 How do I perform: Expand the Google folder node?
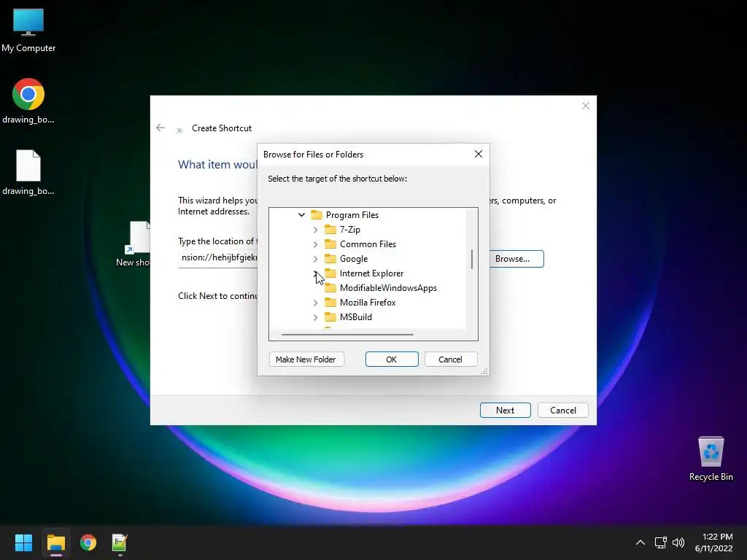coord(315,259)
